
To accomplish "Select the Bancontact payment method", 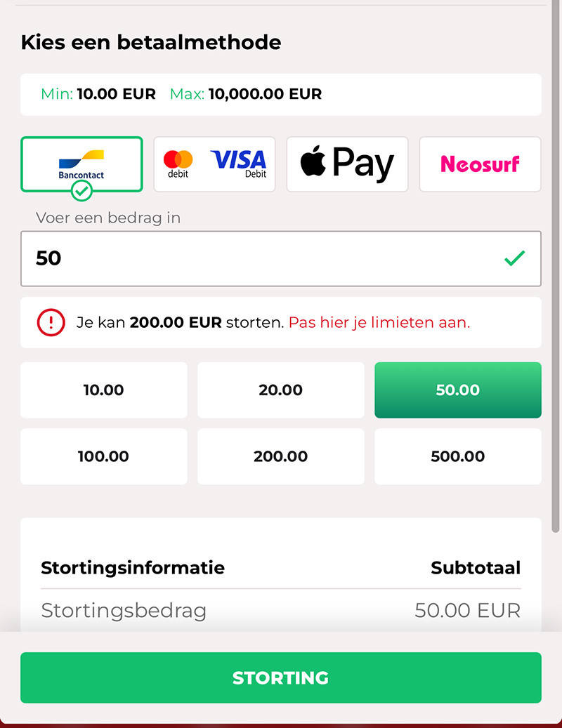I will (x=81, y=163).
